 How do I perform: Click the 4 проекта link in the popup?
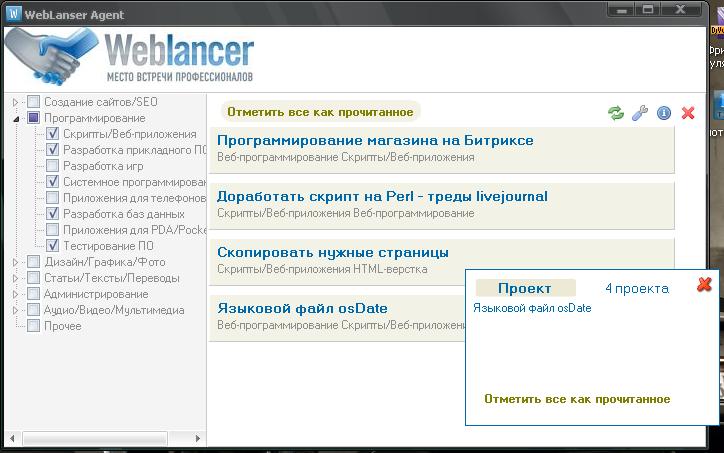(637, 289)
